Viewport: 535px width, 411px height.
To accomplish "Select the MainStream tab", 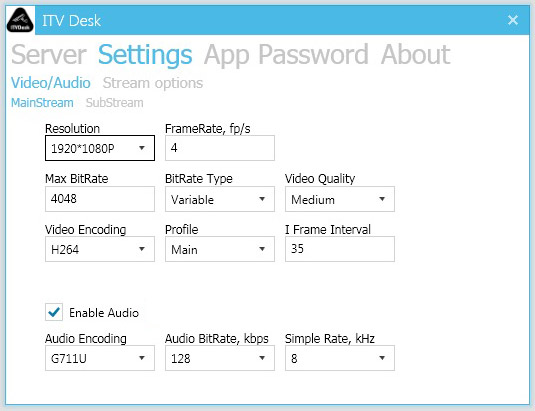I will coord(42,103).
